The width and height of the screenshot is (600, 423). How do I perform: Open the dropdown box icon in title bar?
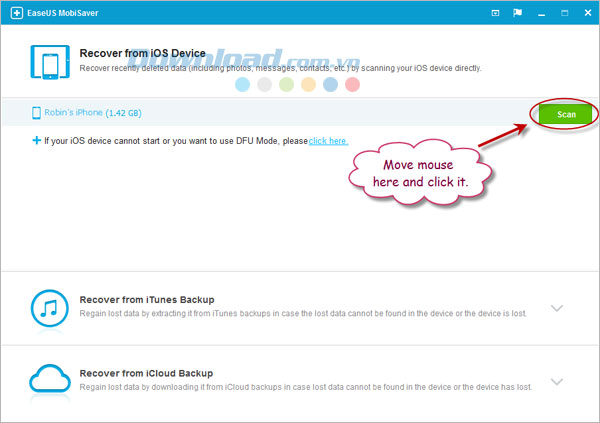[x=495, y=13]
